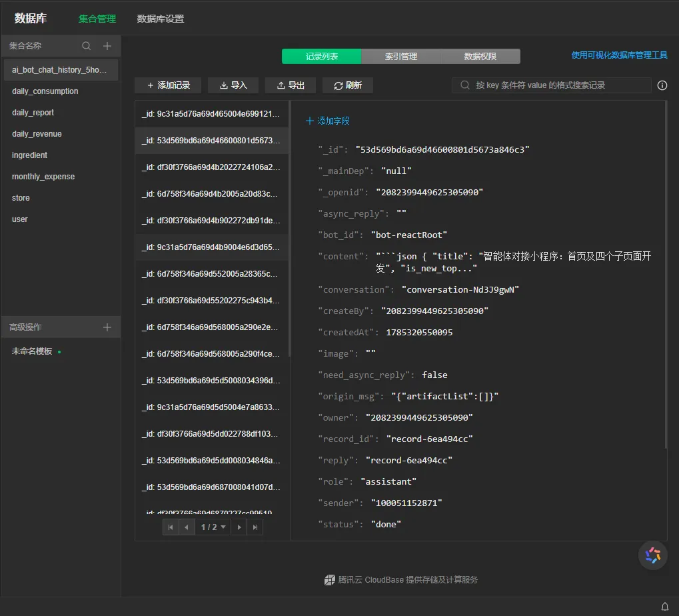Open the page selector 1/2 dropdown
This screenshot has height=616, width=679.
tap(213, 527)
